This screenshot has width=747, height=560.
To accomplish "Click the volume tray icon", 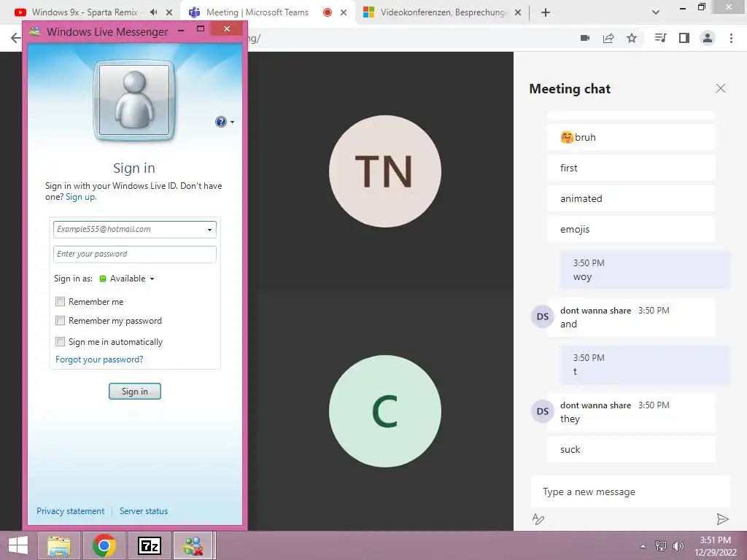I will point(678,545).
